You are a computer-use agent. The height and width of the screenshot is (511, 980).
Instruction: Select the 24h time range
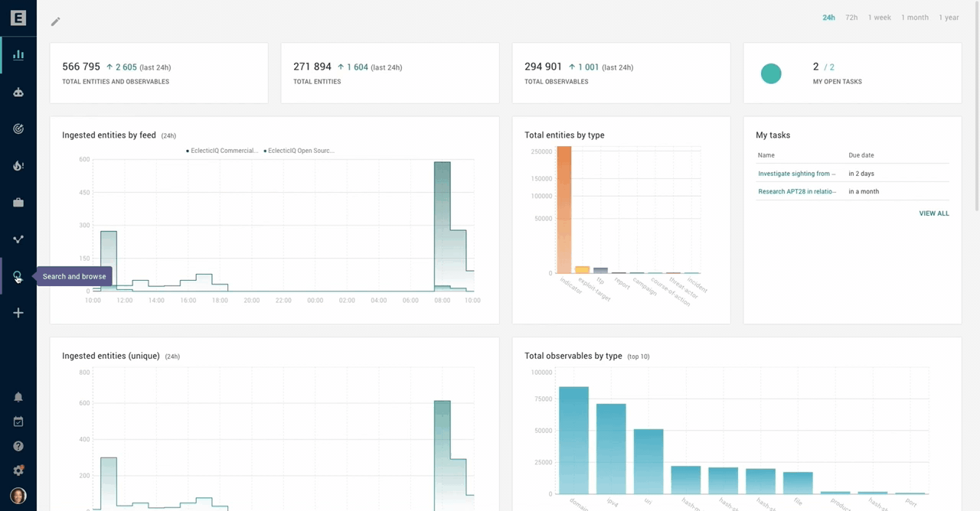[x=828, y=18]
